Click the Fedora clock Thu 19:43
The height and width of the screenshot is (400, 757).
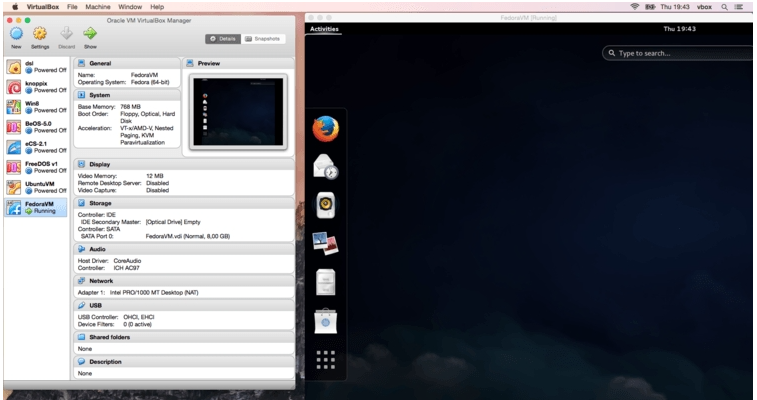pos(679,29)
